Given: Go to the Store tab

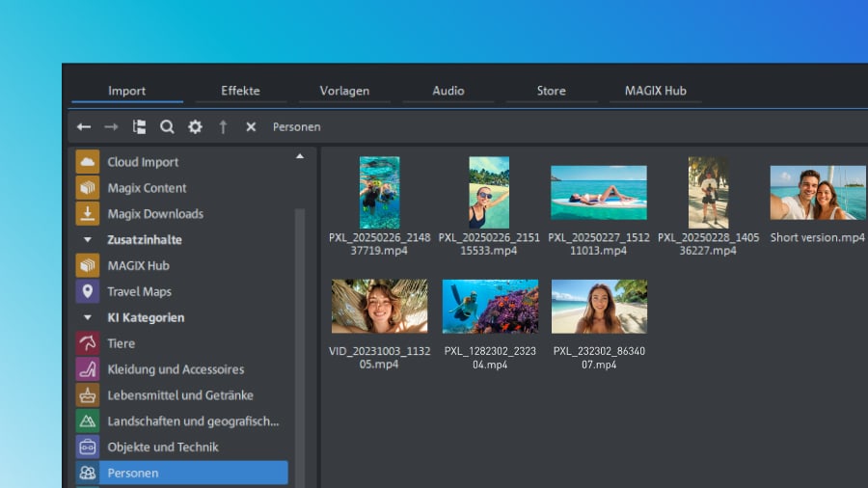Looking at the screenshot, I should [551, 91].
